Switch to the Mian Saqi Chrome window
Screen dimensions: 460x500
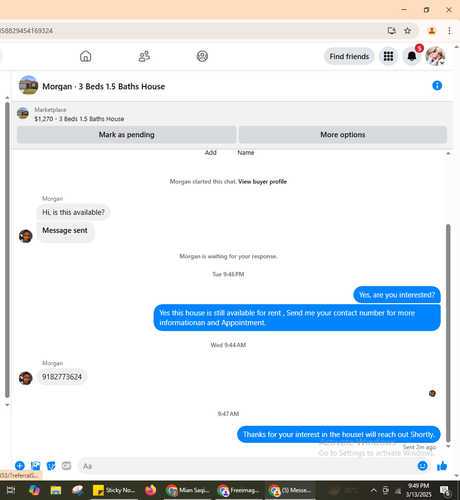188,490
